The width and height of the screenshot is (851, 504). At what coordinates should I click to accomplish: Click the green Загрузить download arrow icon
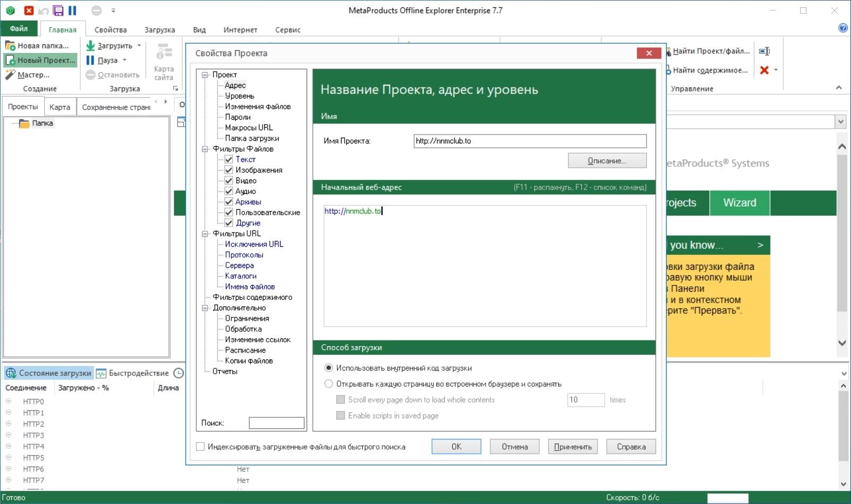91,46
